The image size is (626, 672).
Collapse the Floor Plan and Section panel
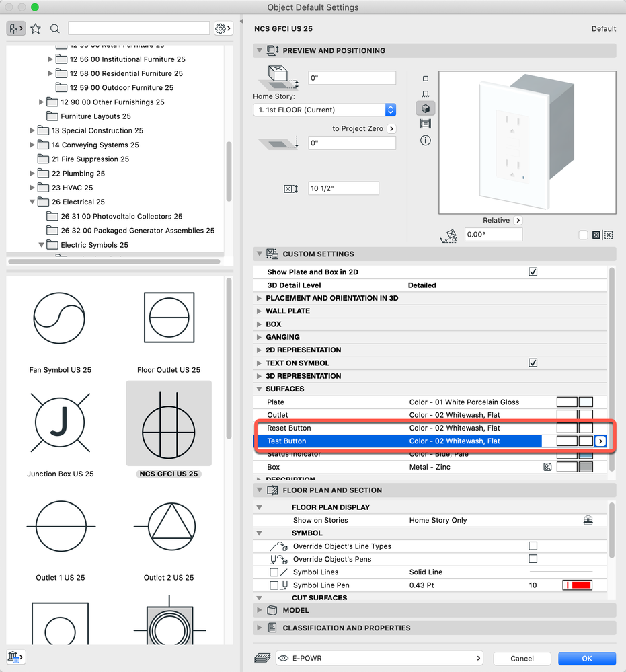click(x=260, y=490)
